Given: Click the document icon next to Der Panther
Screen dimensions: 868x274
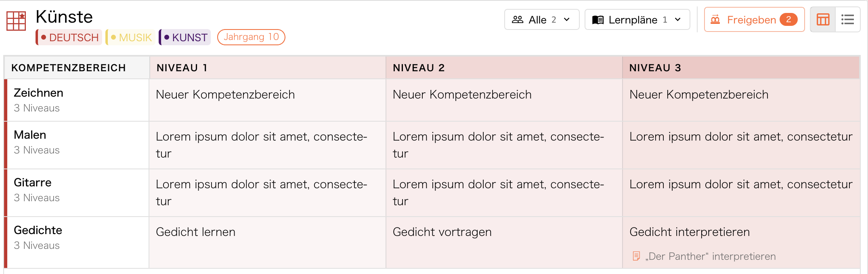Looking at the screenshot, I should click(x=636, y=256).
